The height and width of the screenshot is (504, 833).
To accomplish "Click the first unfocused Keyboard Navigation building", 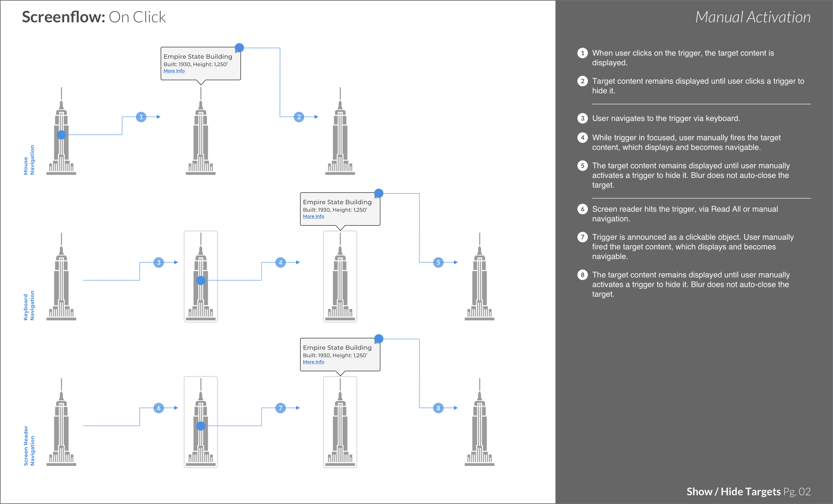I will (x=61, y=277).
